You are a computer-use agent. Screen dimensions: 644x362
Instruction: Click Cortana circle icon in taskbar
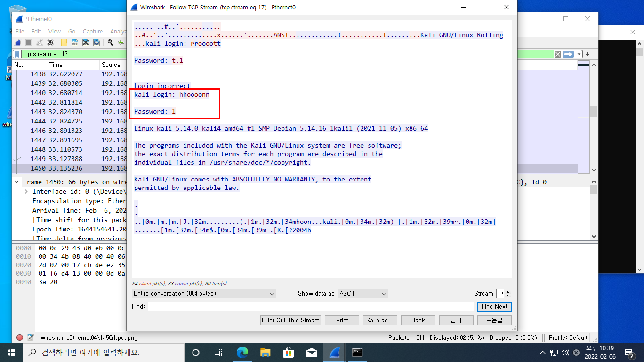(196, 353)
